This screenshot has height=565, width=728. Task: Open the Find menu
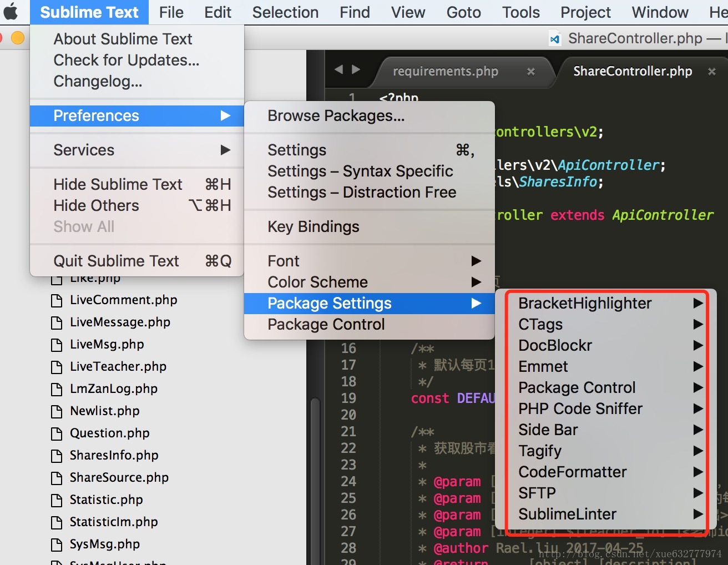[355, 12]
